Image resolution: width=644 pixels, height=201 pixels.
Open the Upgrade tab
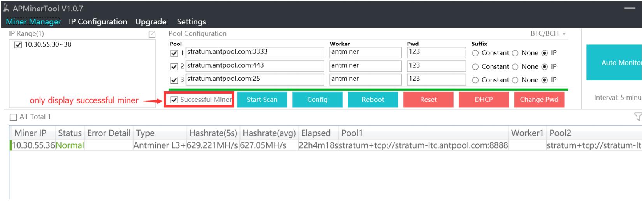(151, 22)
